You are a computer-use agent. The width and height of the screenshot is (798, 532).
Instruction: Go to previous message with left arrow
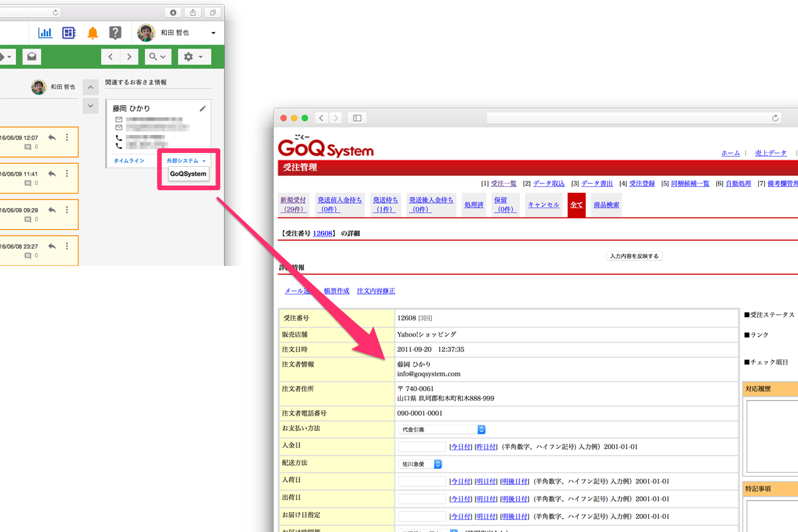[x=110, y=57]
